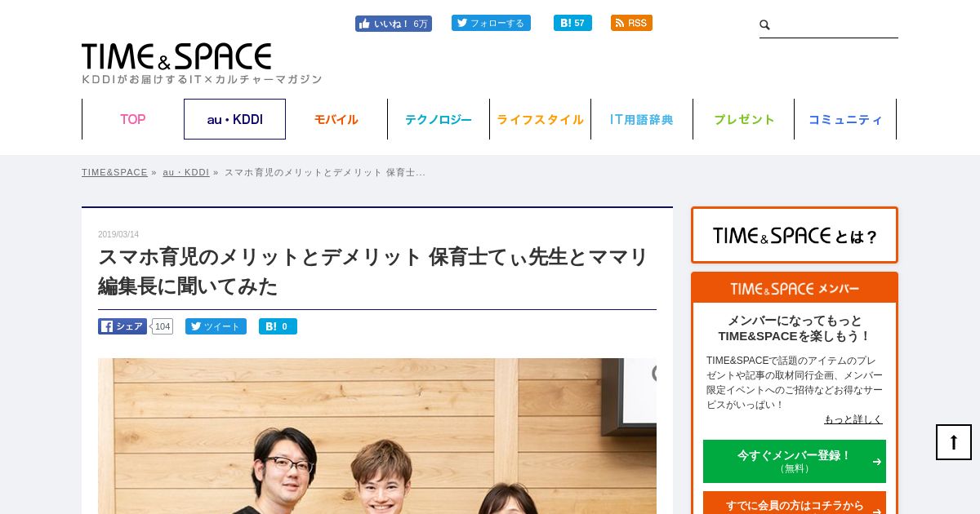Screen dimensions: 980x514
Task: Follow the TIME&SPACE breadcrumb link
Action: click(114, 172)
